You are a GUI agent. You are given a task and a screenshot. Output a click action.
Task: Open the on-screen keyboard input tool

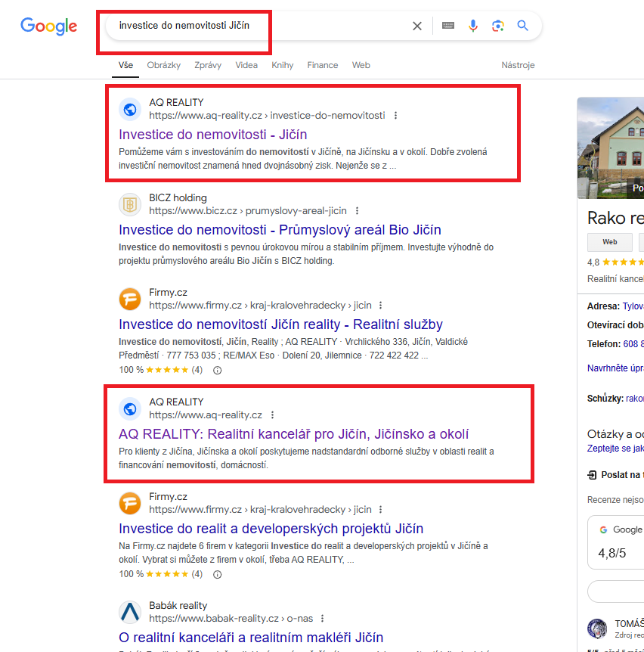[x=448, y=26]
